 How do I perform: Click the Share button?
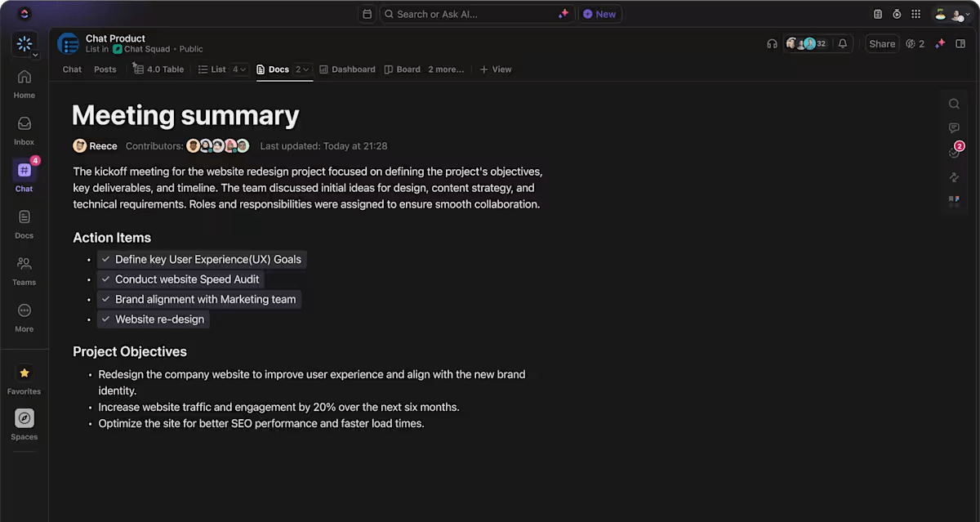[x=882, y=43]
